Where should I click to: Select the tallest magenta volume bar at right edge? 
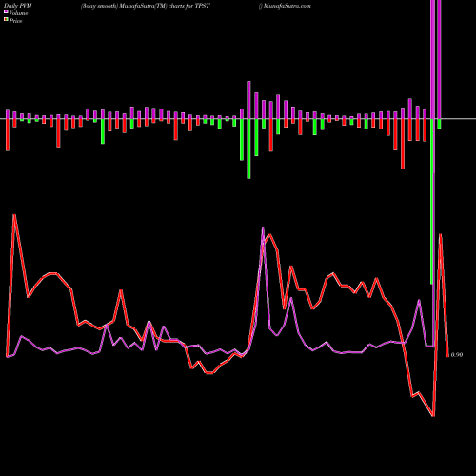(439, 59)
